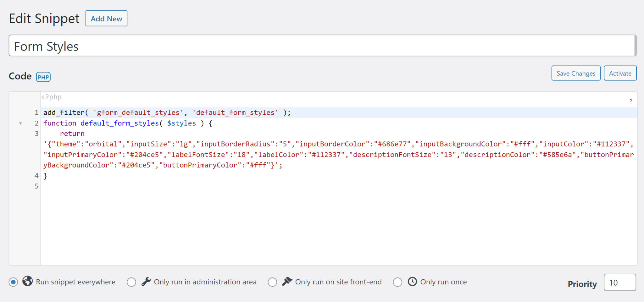Click the clock icon beside Only run once

coord(412,282)
